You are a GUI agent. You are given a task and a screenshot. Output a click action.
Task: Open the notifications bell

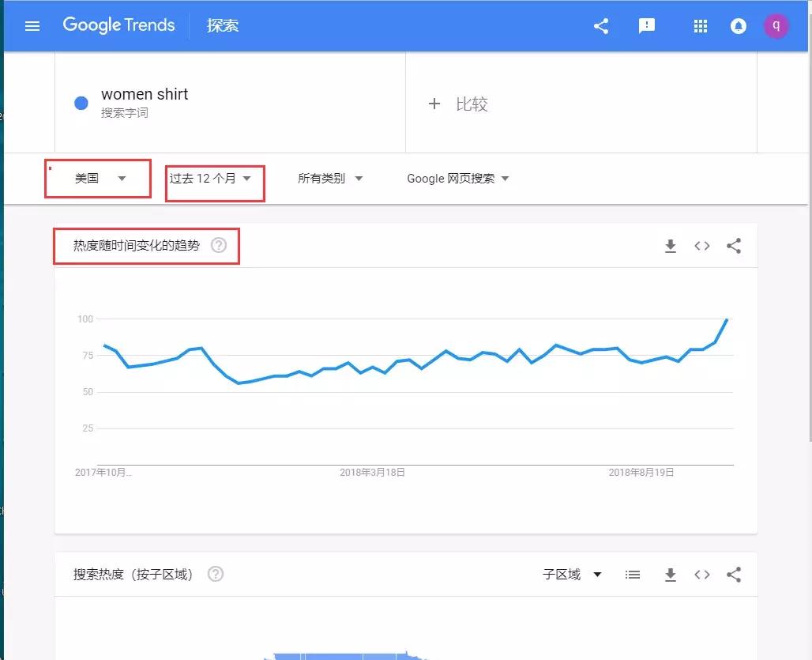click(x=739, y=25)
